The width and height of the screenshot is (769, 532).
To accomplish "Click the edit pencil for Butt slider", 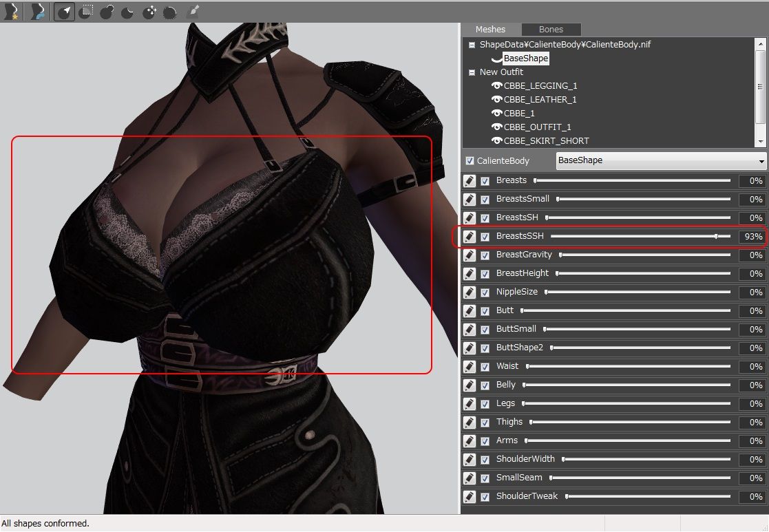I will pyautogui.click(x=470, y=311).
